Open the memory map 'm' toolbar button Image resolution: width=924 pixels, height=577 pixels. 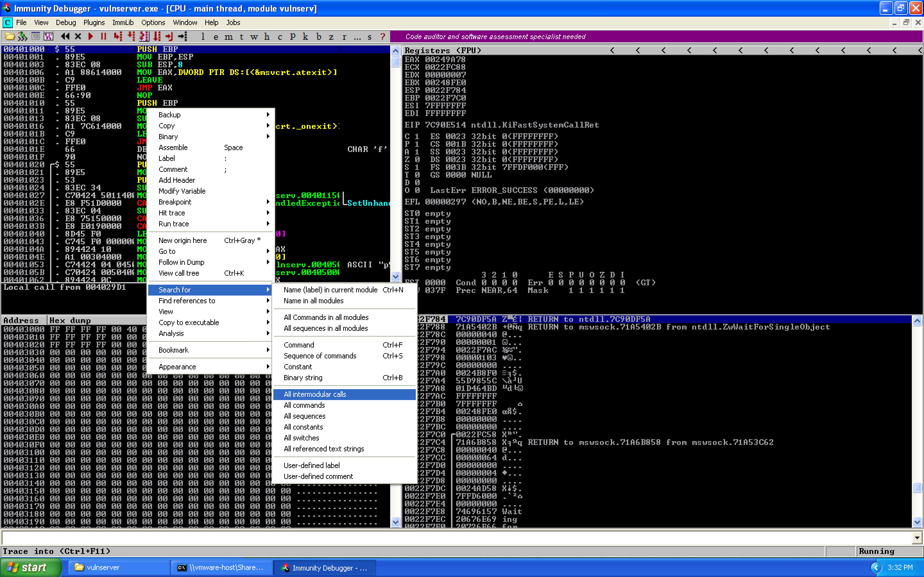[228, 37]
